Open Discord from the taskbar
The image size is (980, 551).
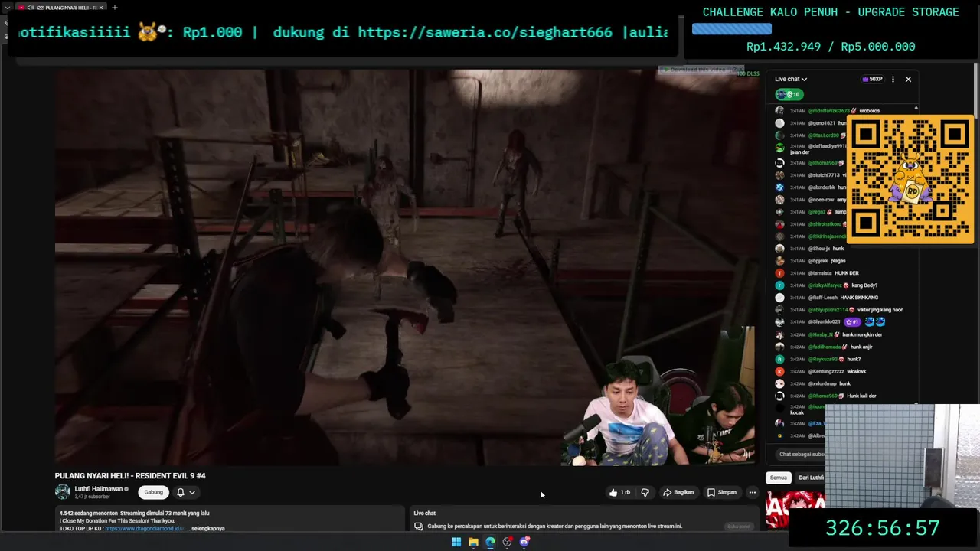click(524, 542)
